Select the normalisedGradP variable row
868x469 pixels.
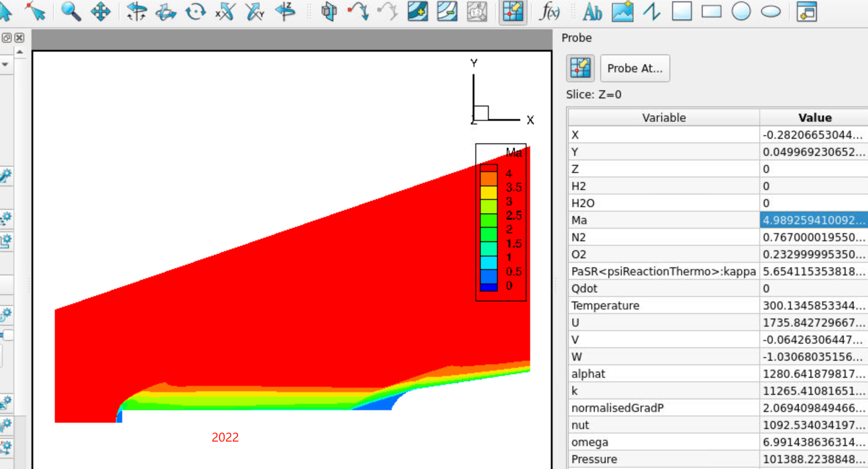[x=718, y=408]
